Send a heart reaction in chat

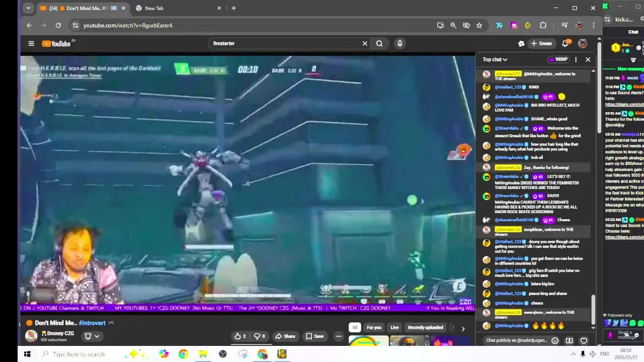pyautogui.click(x=584, y=340)
